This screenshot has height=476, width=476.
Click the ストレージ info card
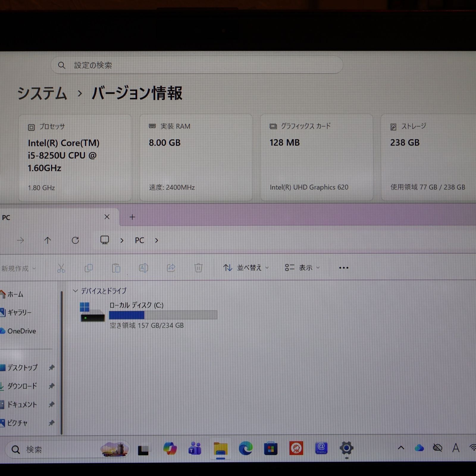tap(429, 158)
